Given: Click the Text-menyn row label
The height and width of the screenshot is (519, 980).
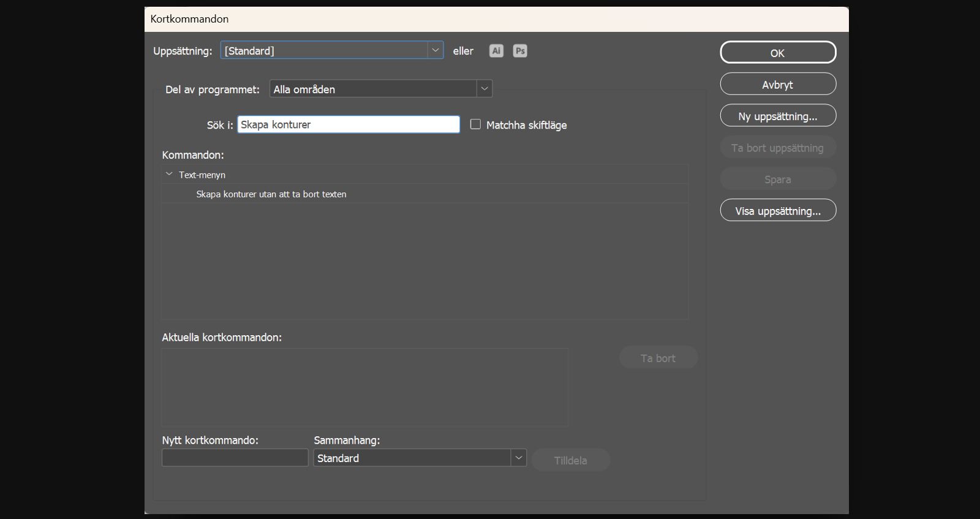Looking at the screenshot, I should (202, 175).
